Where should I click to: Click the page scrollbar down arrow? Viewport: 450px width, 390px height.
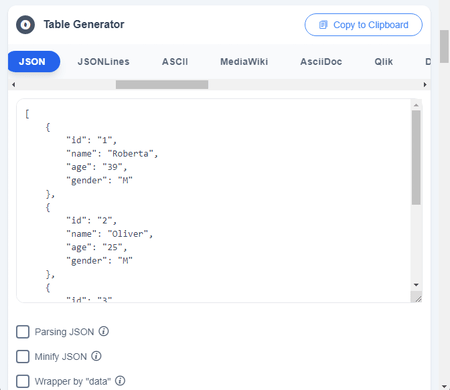(444, 386)
